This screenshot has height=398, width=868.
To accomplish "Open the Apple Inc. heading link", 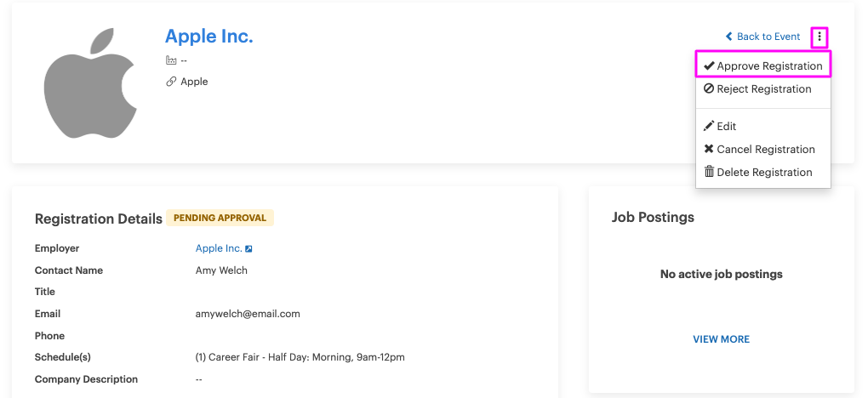I will (x=208, y=36).
